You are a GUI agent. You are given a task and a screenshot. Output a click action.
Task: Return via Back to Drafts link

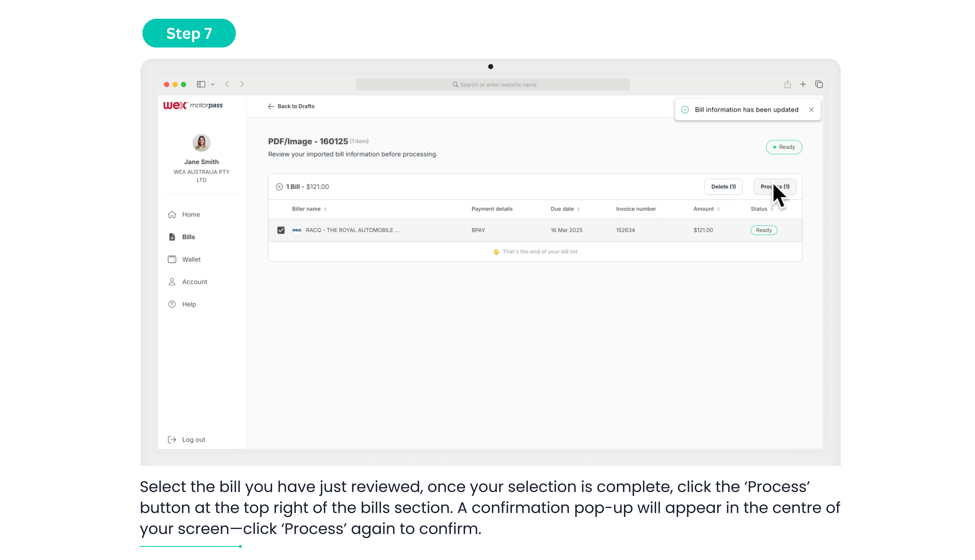pos(291,106)
